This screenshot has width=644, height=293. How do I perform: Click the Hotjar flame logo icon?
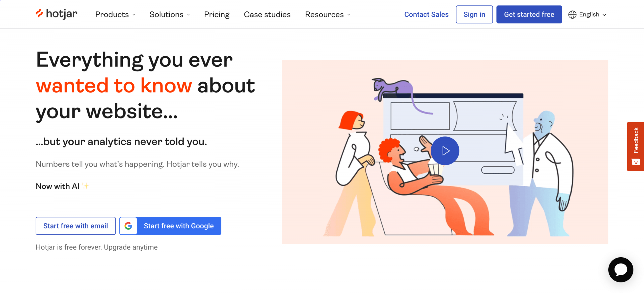click(39, 13)
